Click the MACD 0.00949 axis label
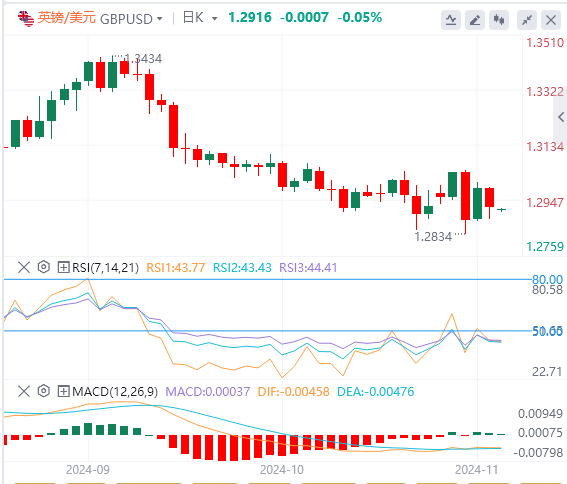 click(540, 413)
